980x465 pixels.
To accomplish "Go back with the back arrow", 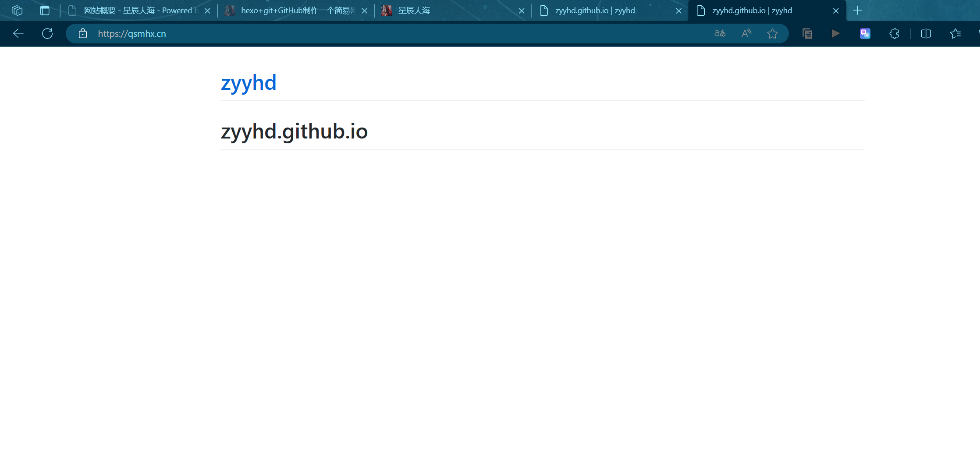I will click(18, 33).
